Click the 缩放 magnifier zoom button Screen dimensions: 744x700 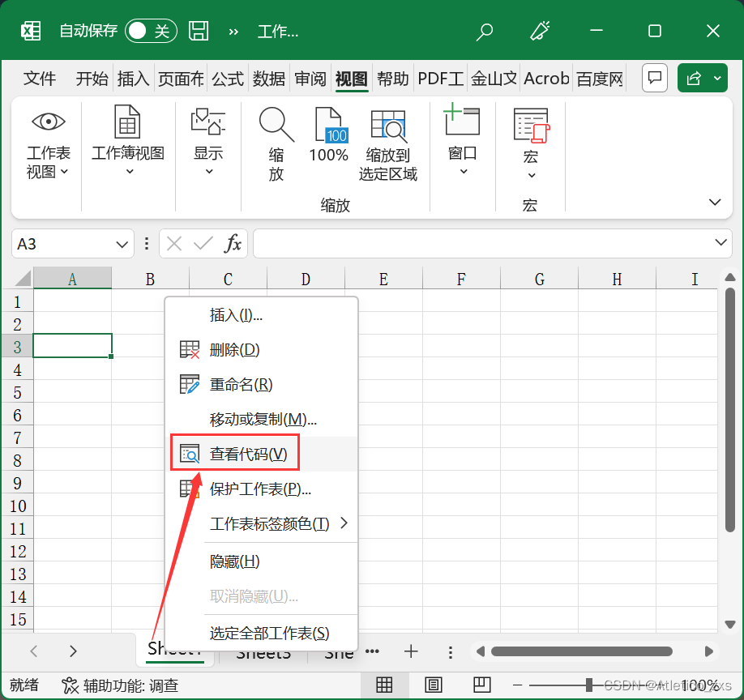276,145
